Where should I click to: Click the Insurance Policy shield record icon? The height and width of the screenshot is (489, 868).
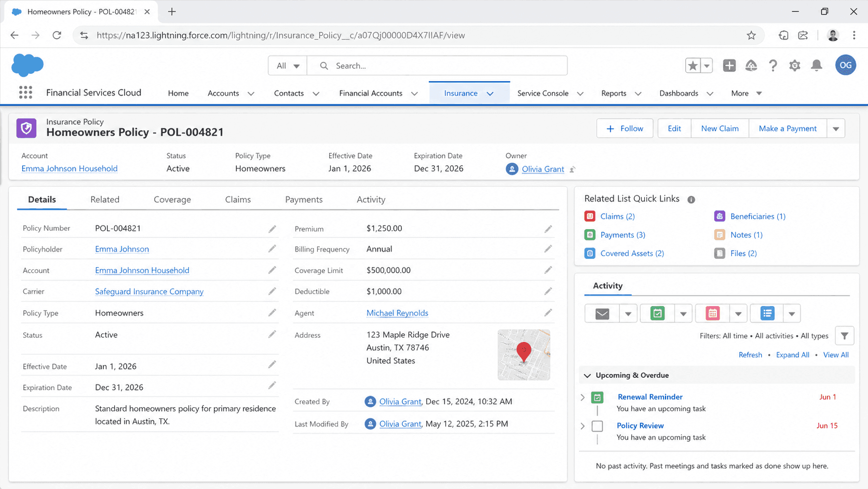[26, 128]
